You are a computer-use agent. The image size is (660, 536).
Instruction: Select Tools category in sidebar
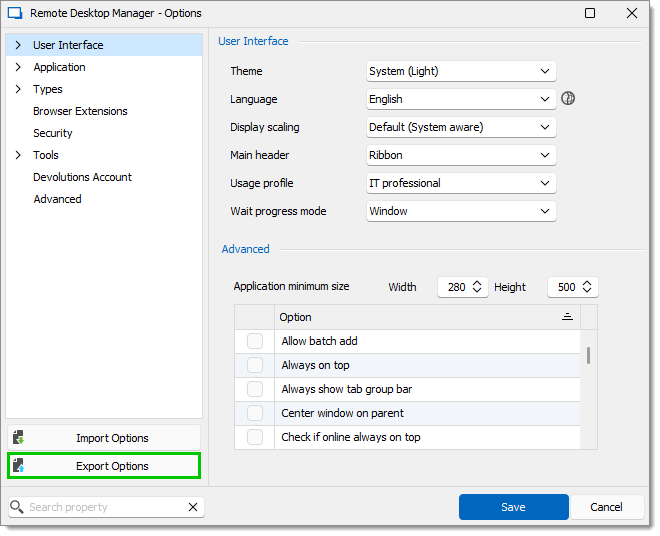tap(46, 155)
